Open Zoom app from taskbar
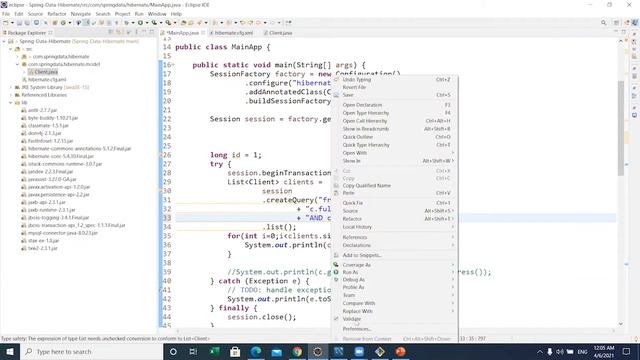The height and width of the screenshot is (360, 640). [x=359, y=351]
